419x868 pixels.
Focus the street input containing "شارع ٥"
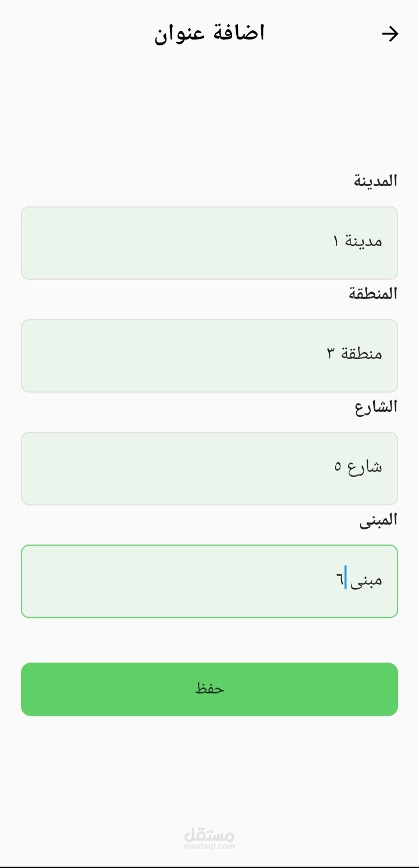(210, 468)
